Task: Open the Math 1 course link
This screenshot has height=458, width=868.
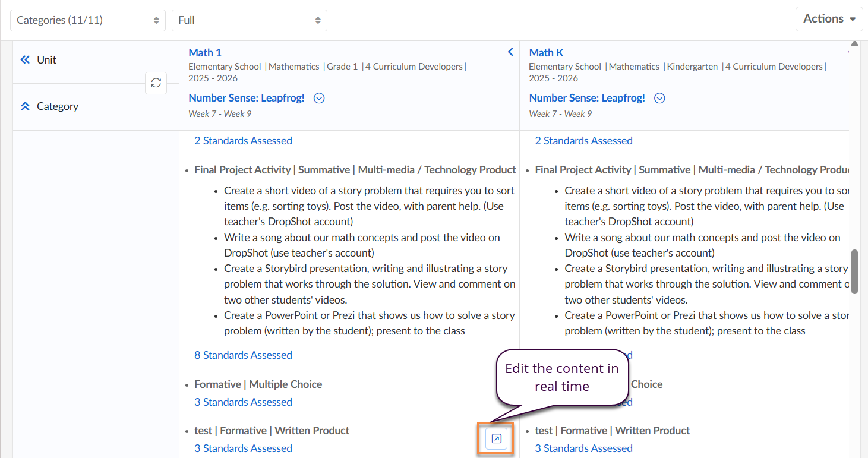Action: (205, 53)
